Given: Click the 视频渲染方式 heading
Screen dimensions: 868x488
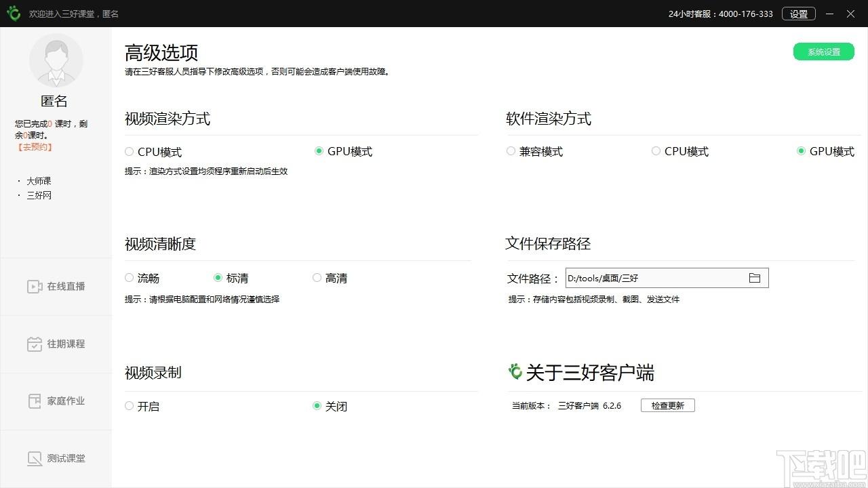Looking at the screenshot, I should [167, 119].
